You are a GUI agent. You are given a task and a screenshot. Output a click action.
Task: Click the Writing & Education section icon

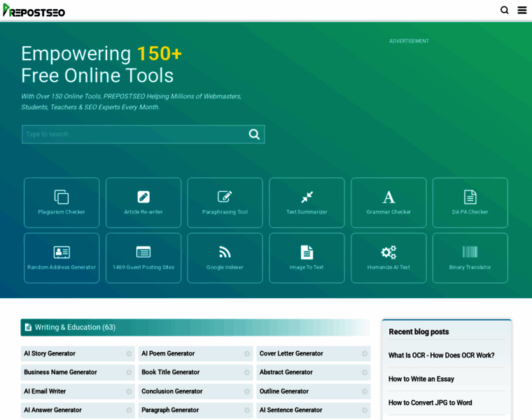pyautogui.click(x=28, y=327)
